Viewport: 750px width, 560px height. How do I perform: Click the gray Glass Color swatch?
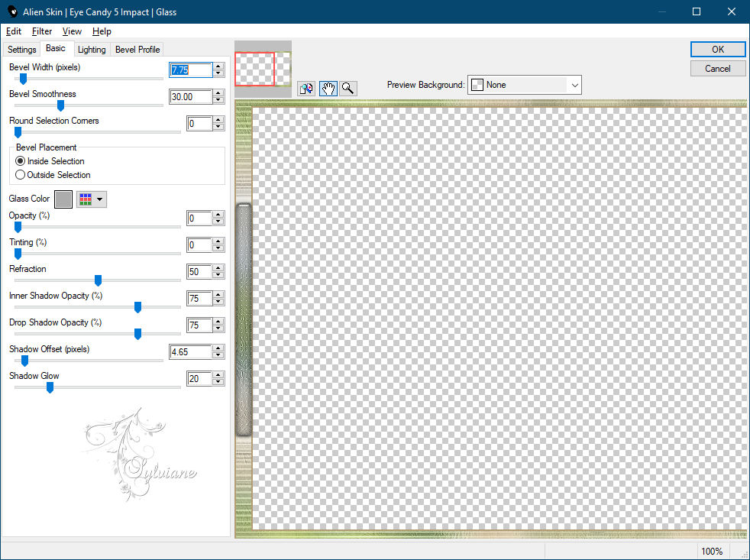63,199
